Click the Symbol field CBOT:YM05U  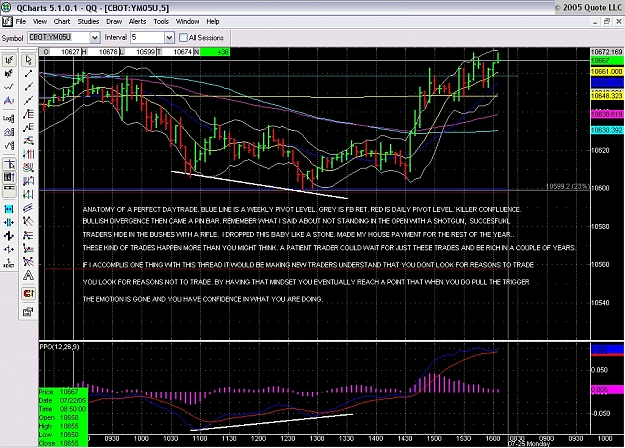click(59, 37)
